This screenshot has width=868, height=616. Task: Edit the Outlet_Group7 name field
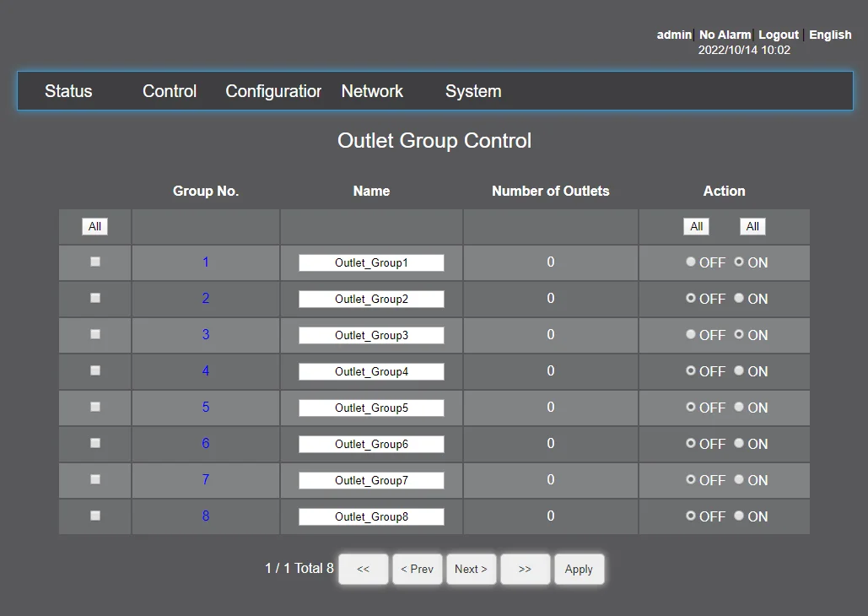371,480
